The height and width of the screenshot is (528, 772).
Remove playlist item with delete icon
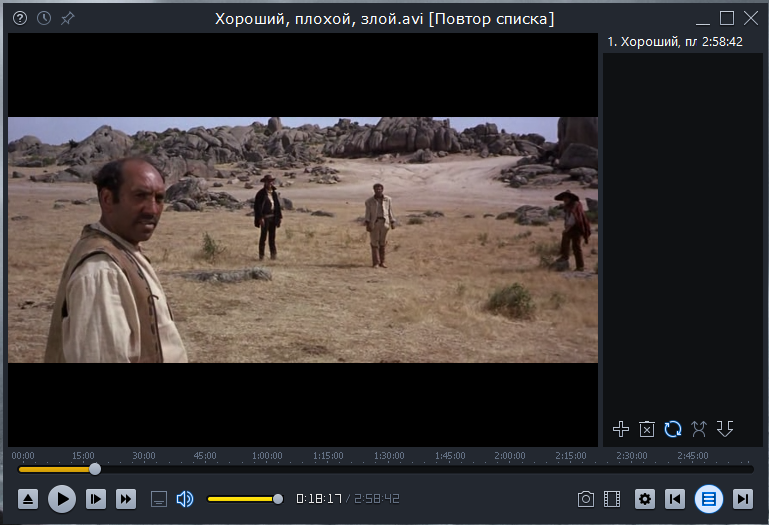point(647,429)
